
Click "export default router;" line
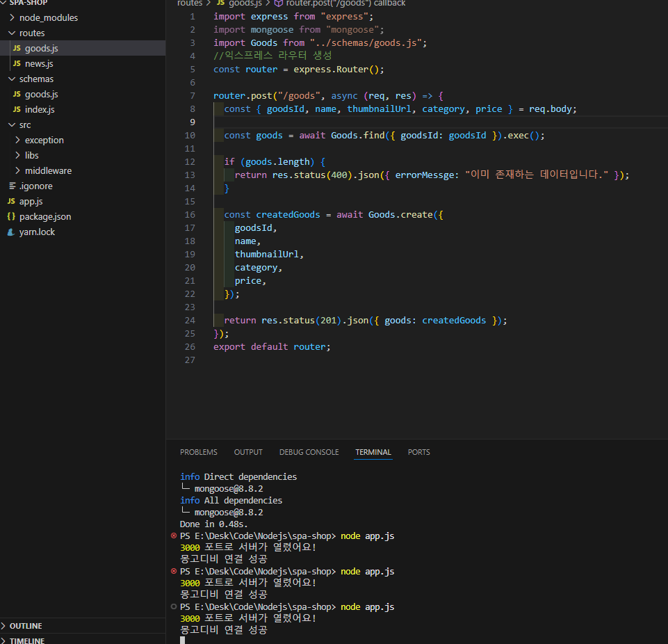pyautogui.click(x=272, y=346)
